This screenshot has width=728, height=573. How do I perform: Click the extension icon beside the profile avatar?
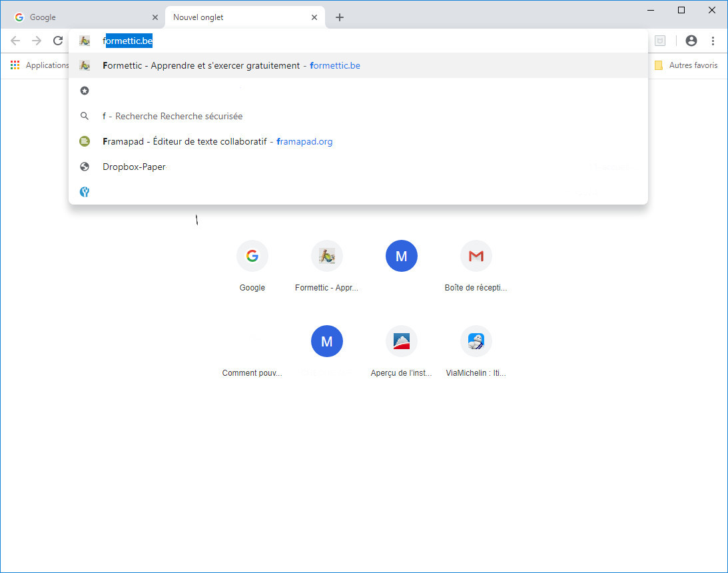click(x=660, y=41)
